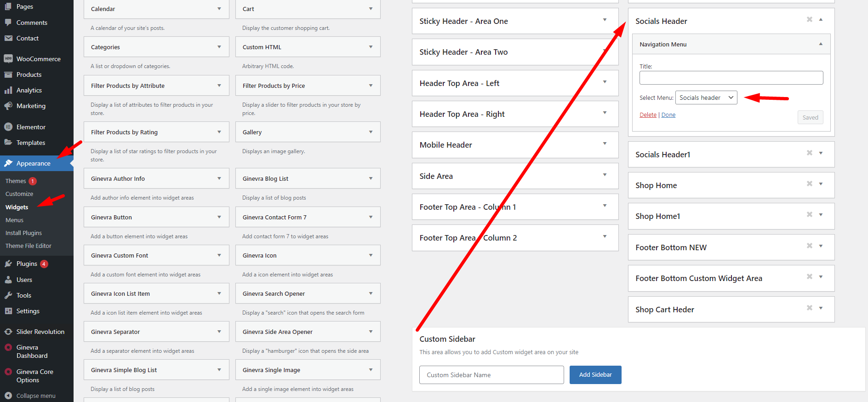Click the Collapse menu arrow icon
The image size is (868, 402).
8,396
